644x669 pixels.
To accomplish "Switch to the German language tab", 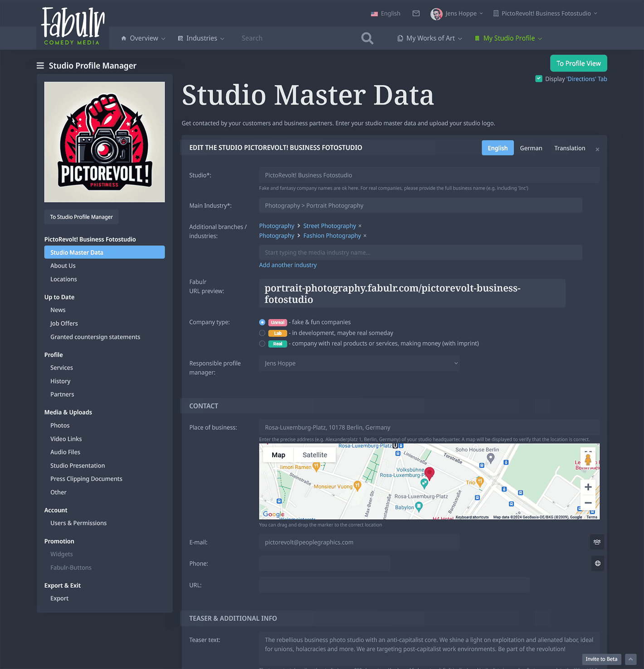I will 531,148.
